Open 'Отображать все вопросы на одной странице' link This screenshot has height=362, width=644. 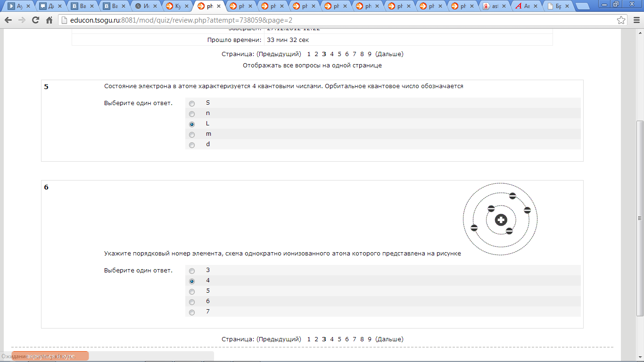pos(312,66)
